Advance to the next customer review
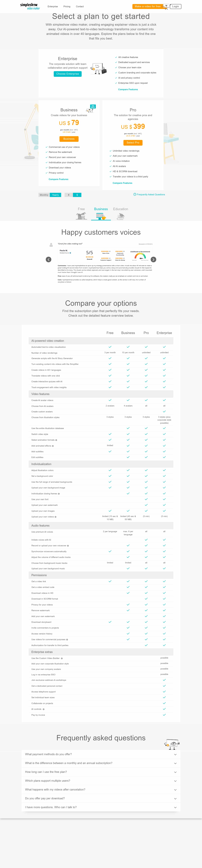This screenshot has height=868, width=202. 153,259
